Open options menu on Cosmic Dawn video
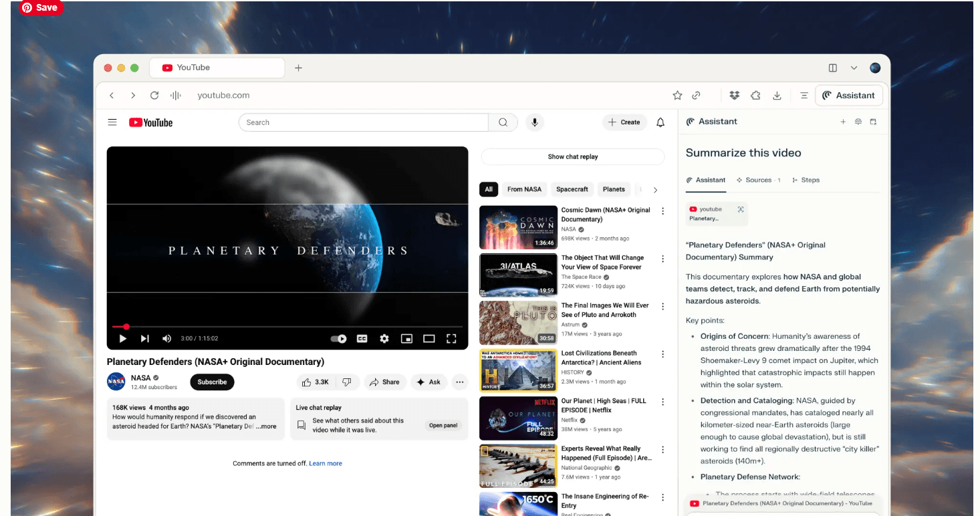 [x=662, y=211]
